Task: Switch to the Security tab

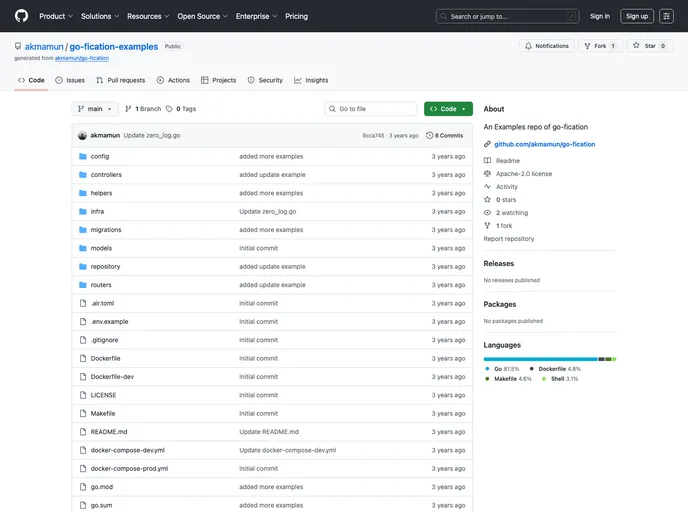Action: tap(265, 80)
